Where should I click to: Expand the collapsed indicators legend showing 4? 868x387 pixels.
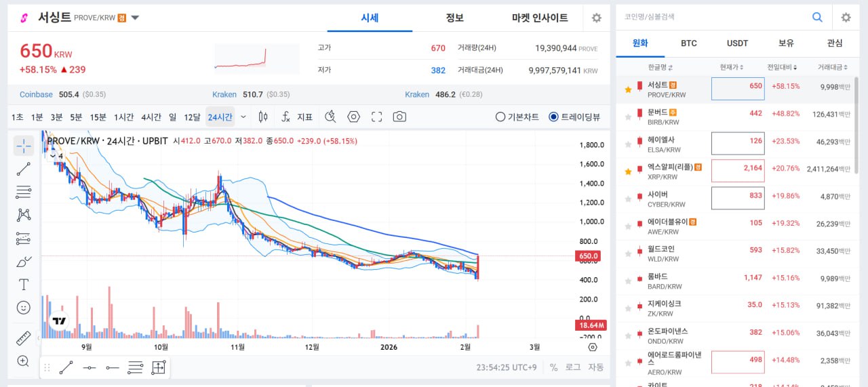tap(56, 156)
